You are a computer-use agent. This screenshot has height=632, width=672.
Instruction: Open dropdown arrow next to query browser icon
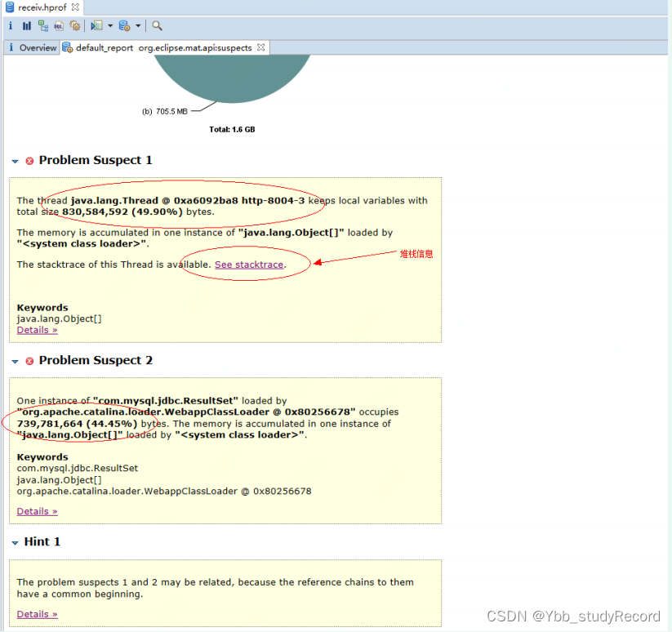[138, 25]
